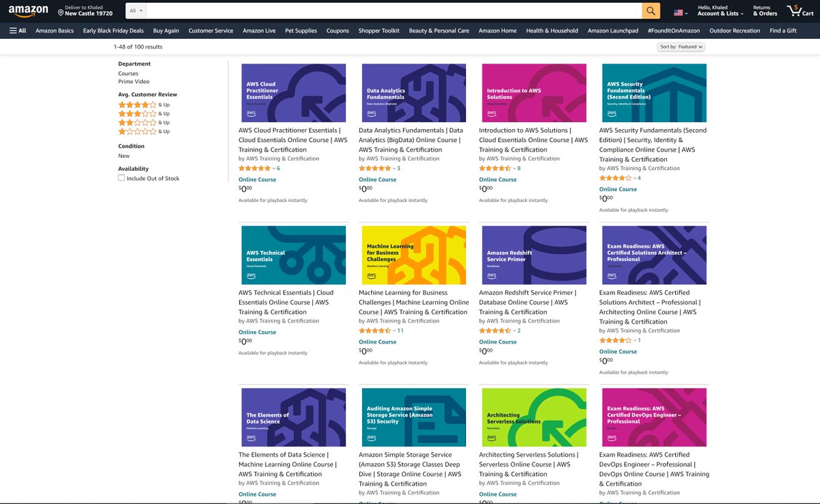Open Data Analytics Fundamentals thumbnail
The image size is (820, 504).
(x=414, y=93)
